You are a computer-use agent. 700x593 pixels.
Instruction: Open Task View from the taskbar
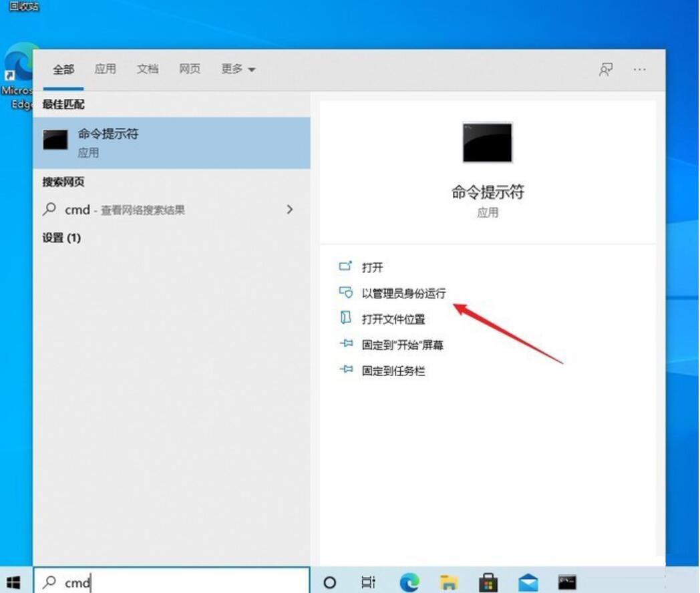[x=367, y=581]
